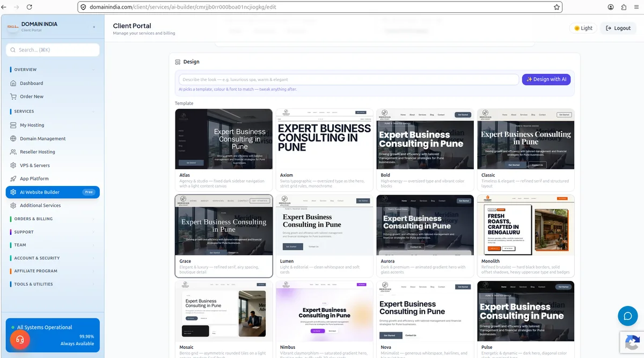
Task: Click the Order New cart icon
Action: click(13, 96)
